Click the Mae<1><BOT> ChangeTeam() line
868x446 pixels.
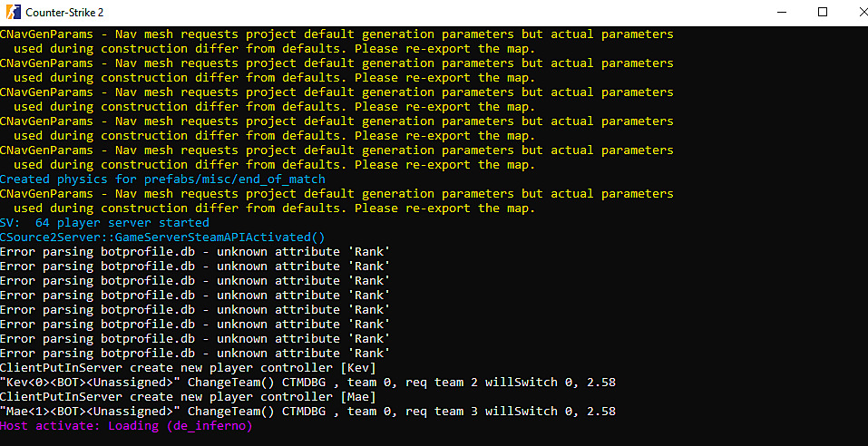[307, 412]
